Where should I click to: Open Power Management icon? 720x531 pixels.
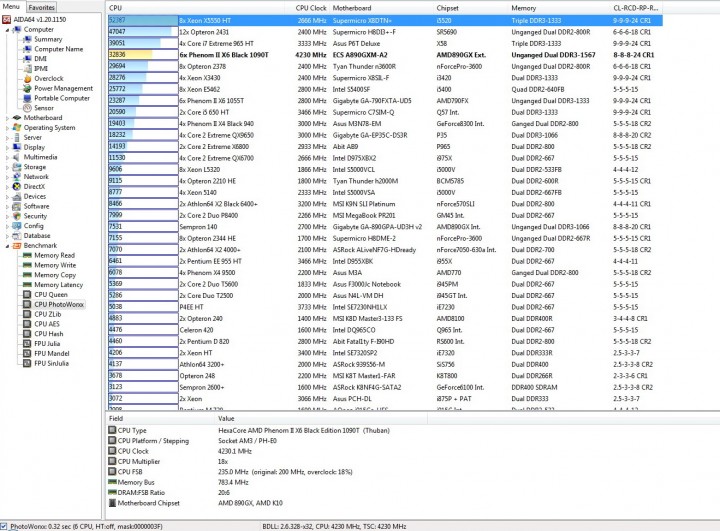click(27, 88)
